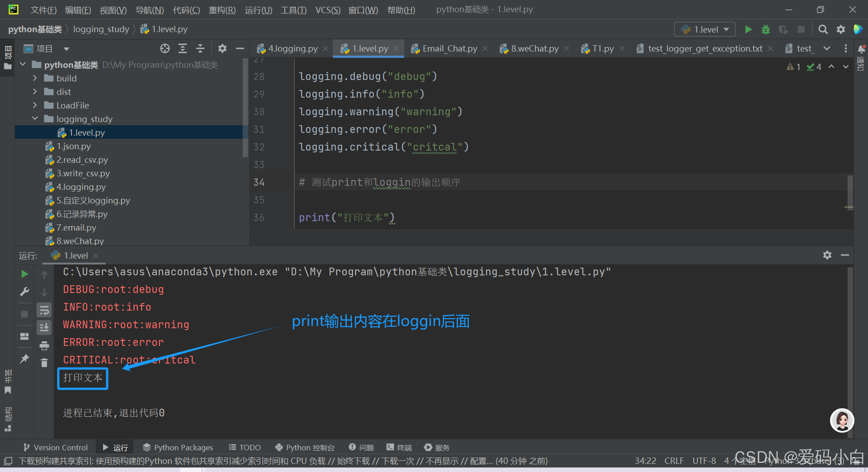Expand the build folder
The width and height of the screenshot is (868, 472).
35,78
